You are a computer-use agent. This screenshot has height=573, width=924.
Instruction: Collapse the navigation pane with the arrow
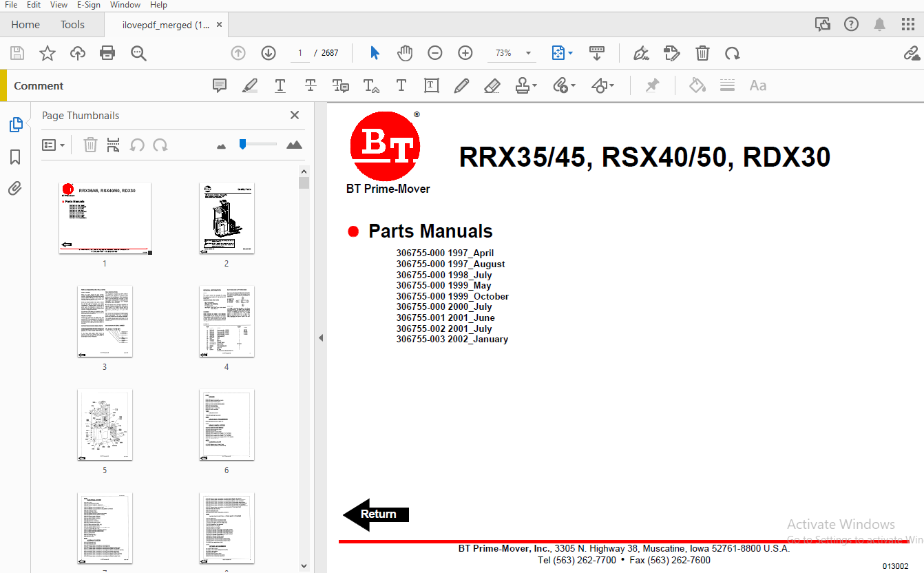point(320,337)
